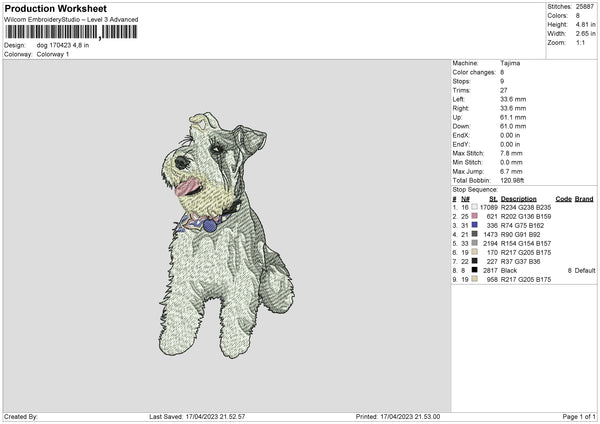
Task: Click the N# column header
Action: click(466, 198)
